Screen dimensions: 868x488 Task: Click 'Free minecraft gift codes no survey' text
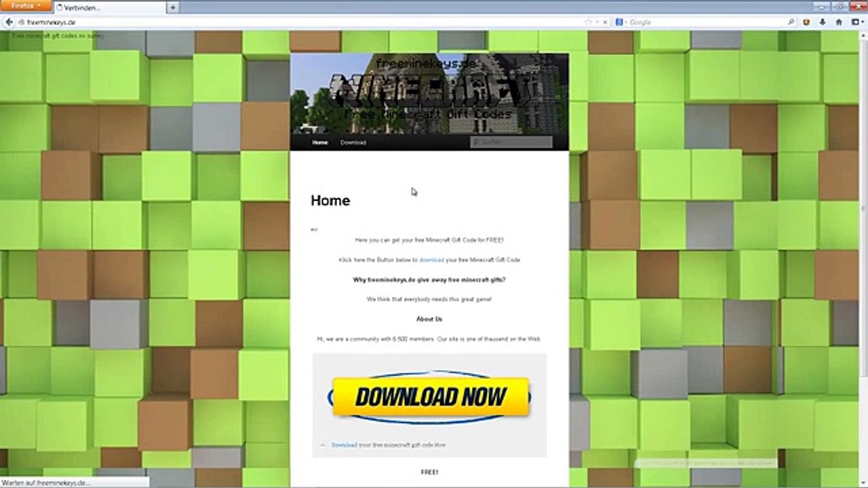tap(58, 35)
